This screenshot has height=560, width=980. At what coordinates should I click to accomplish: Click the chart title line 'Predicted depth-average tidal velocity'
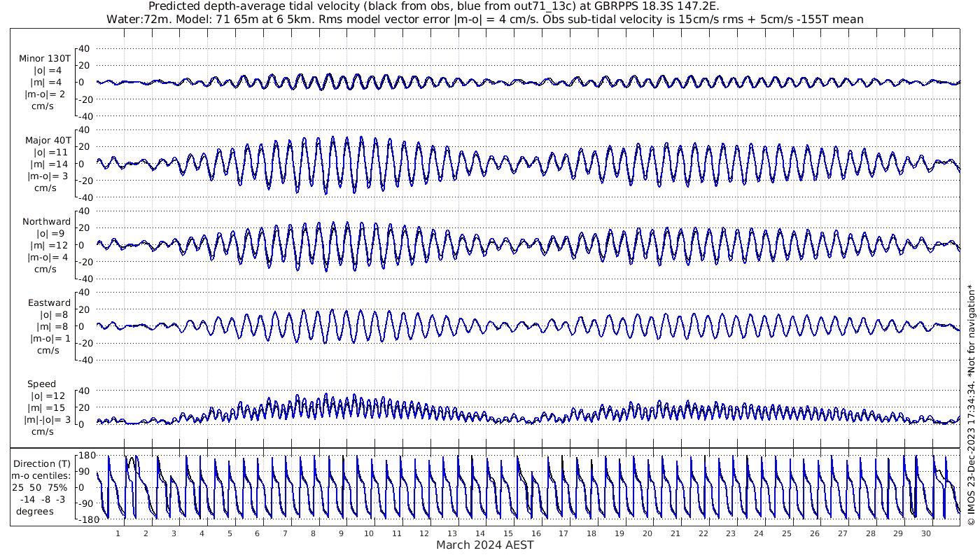pos(434,6)
